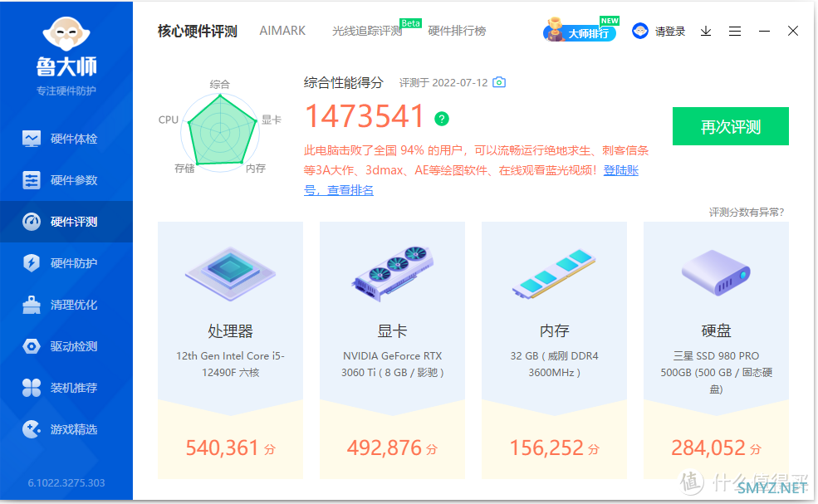818x504 pixels.
Task: Click 12th Gen Intel Core i5-12490F text
Action: [231, 365]
